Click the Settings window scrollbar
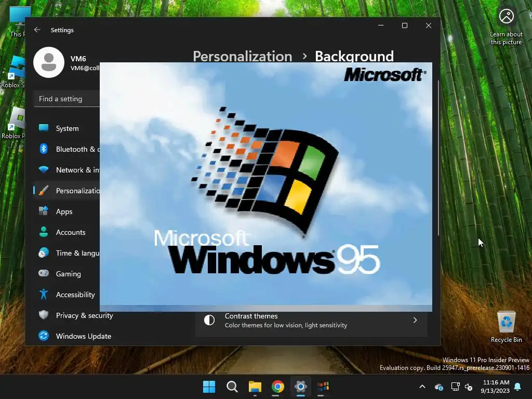The height and width of the screenshot is (399, 532). coord(438,158)
